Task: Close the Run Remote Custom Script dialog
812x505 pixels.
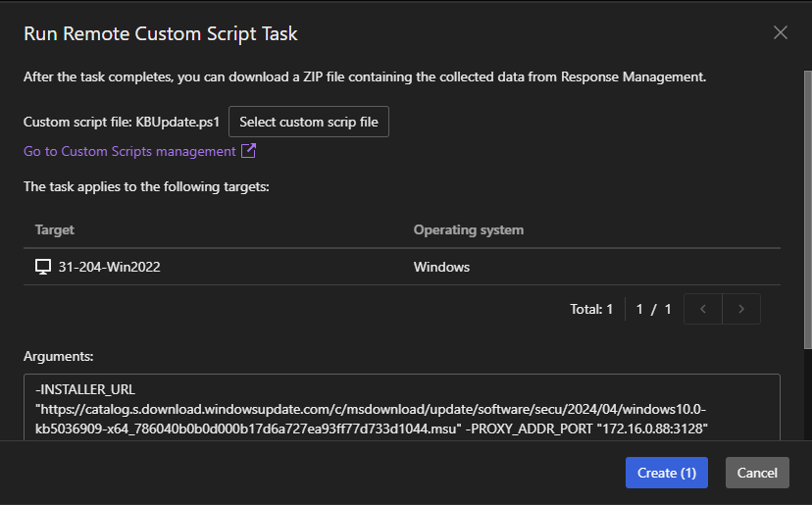Action: 781,32
